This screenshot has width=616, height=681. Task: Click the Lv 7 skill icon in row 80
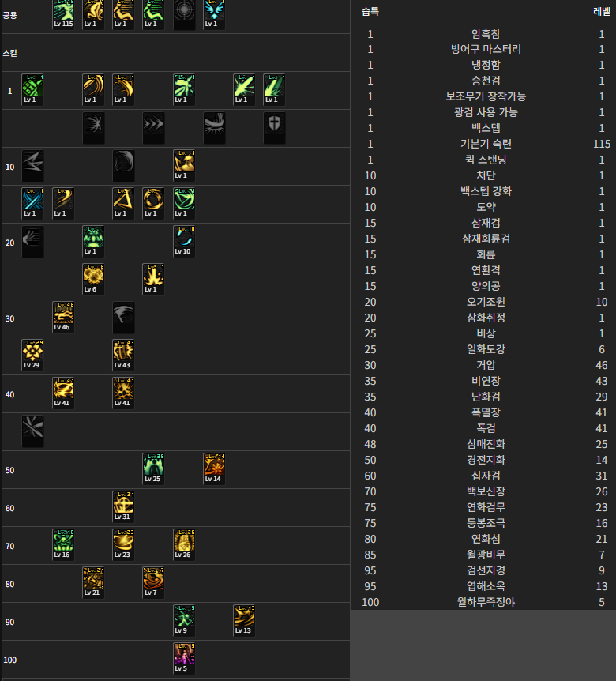[x=153, y=583]
